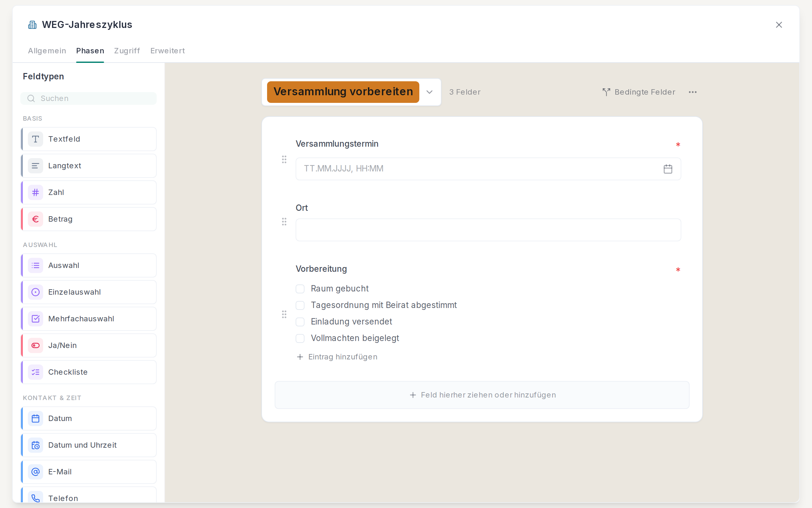The height and width of the screenshot is (508, 812).
Task: Close the WEG-Jahreszyklus dialog
Action: click(779, 25)
